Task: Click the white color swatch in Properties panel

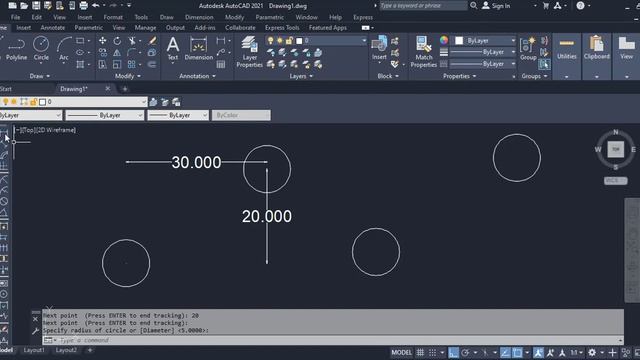Action: tap(459, 40)
